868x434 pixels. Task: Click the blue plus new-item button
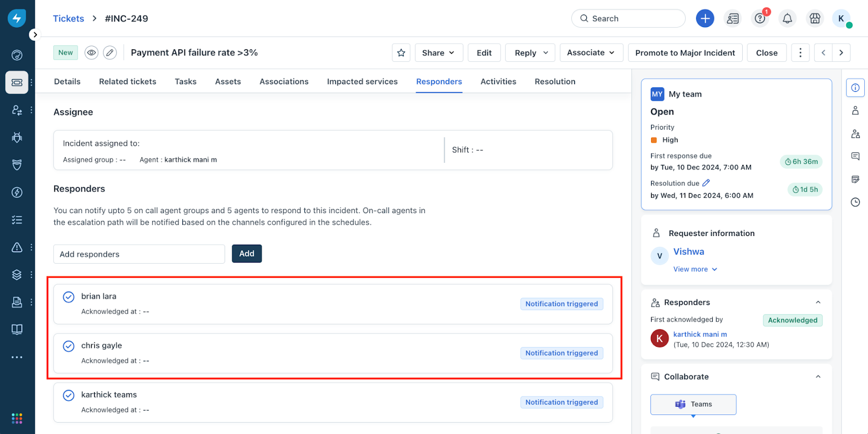[705, 18]
